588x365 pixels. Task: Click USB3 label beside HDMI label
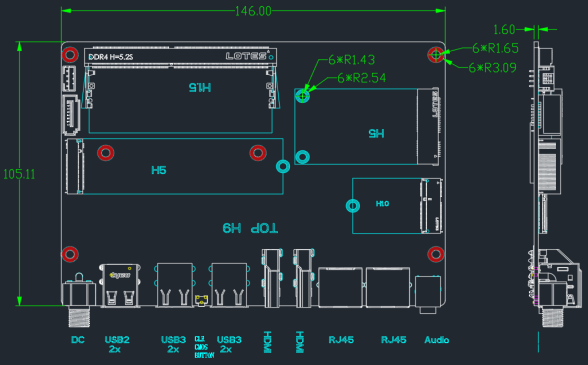click(x=229, y=344)
